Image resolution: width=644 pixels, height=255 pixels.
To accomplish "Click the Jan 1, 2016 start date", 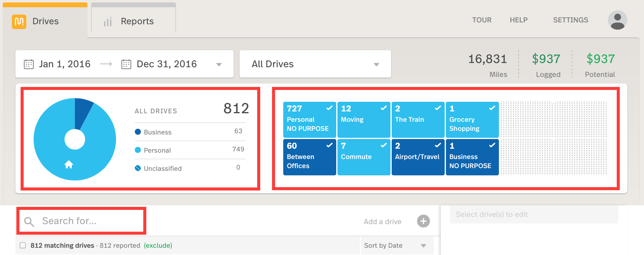I will pos(65,64).
